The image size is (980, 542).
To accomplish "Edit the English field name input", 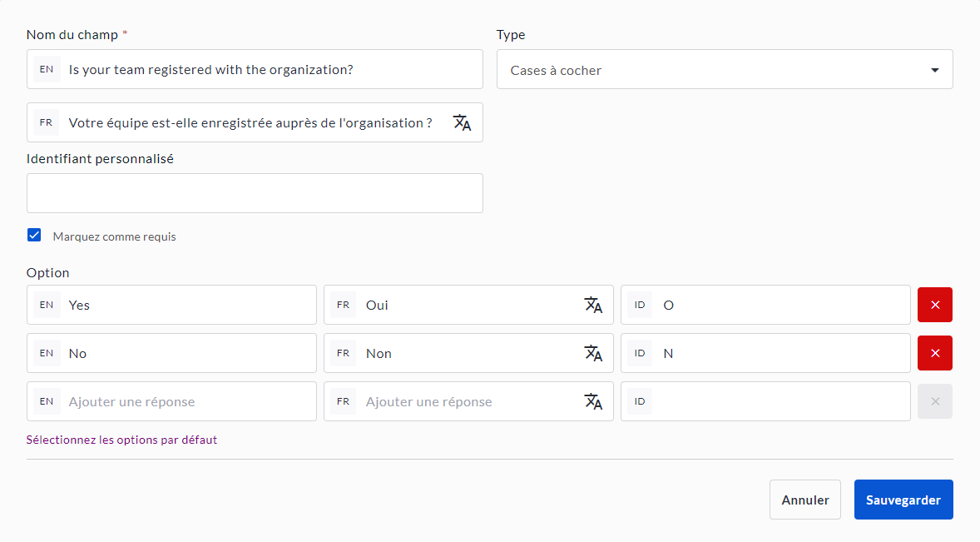I will (270, 70).
